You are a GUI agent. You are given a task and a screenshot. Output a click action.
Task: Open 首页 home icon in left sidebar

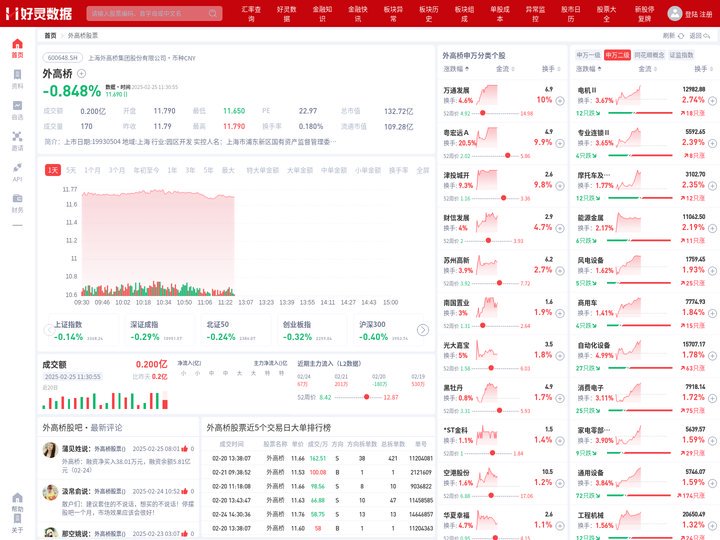coord(17,44)
